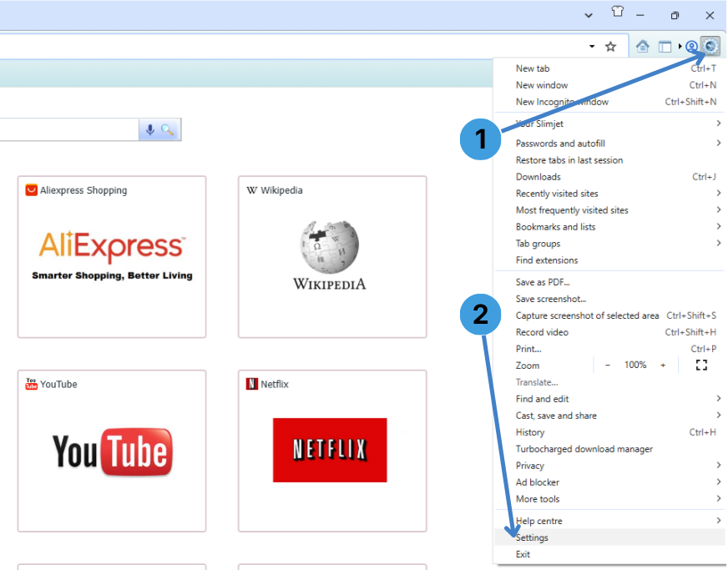The width and height of the screenshot is (728, 570).
Task: Click the fullscreen icon beside zoom
Action: pyautogui.click(x=701, y=366)
